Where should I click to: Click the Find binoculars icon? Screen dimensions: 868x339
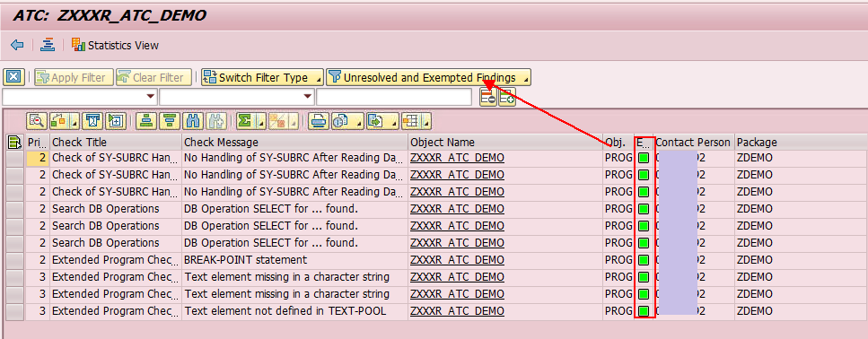point(193,120)
